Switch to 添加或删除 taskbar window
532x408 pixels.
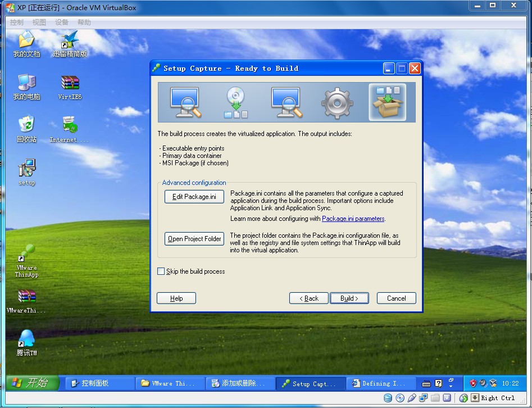pos(240,383)
